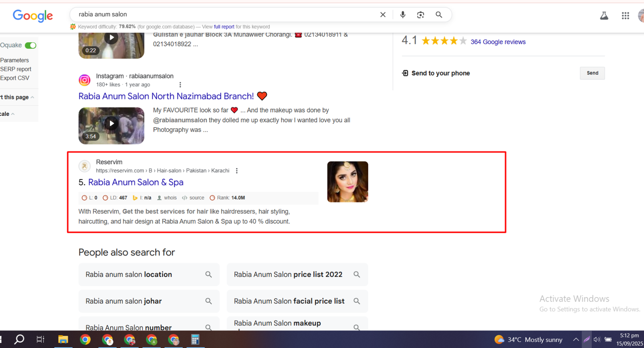
Task: Open File Explorer from the taskbar
Action: (x=63, y=340)
